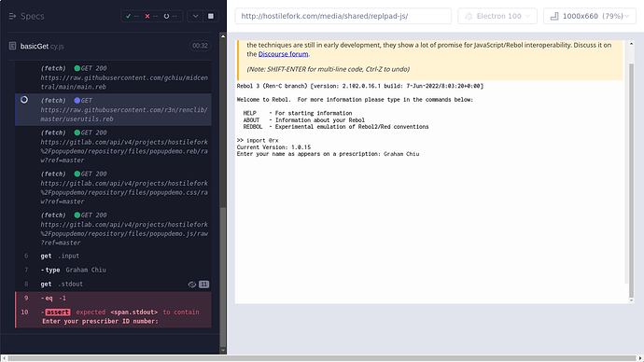Click the 'Enter your name' prompt line in console
The width and height of the screenshot is (644, 362).
pos(328,154)
